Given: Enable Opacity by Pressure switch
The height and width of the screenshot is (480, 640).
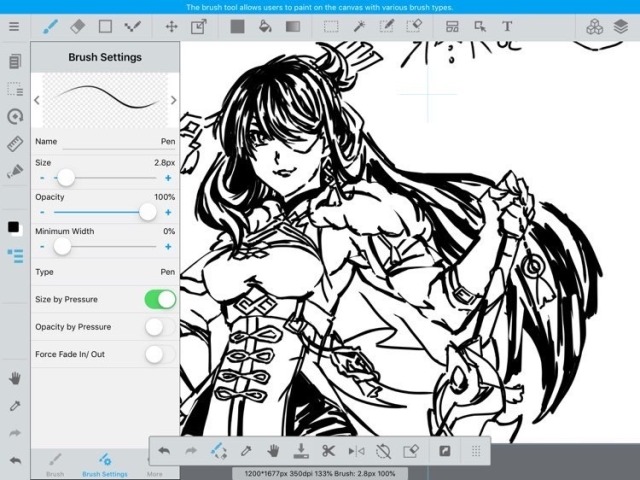Looking at the screenshot, I should (x=160, y=327).
